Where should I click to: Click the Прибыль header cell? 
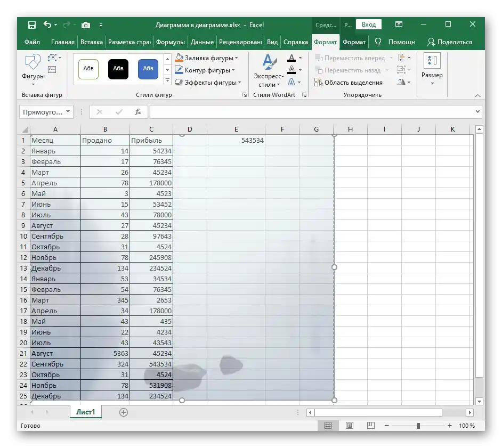pyautogui.click(x=151, y=140)
